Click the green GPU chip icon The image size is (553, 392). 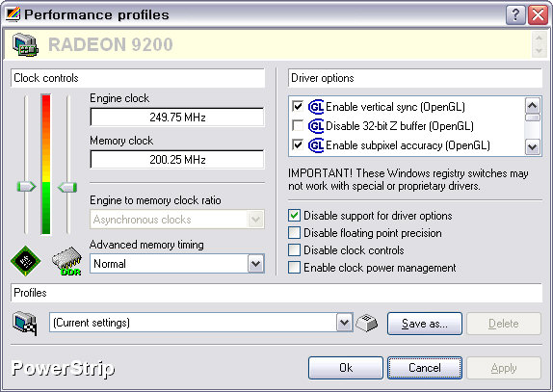[x=26, y=261]
